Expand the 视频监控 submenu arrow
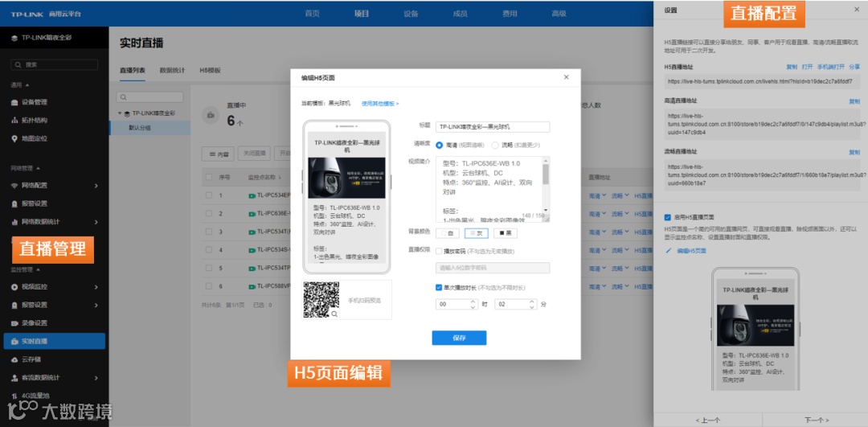Image resolution: width=868 pixels, height=427 pixels. 96,287
